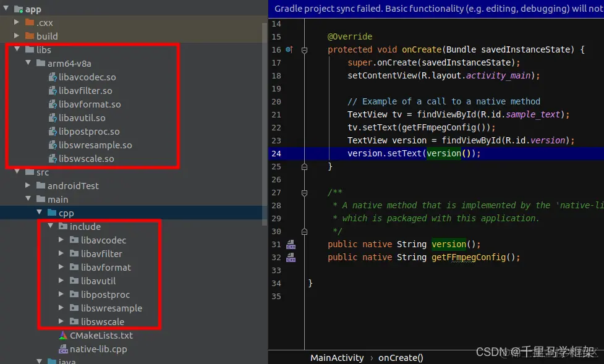The height and width of the screenshot is (364, 604).
Task: Click the libavutil.so file icon
Action: click(53, 118)
